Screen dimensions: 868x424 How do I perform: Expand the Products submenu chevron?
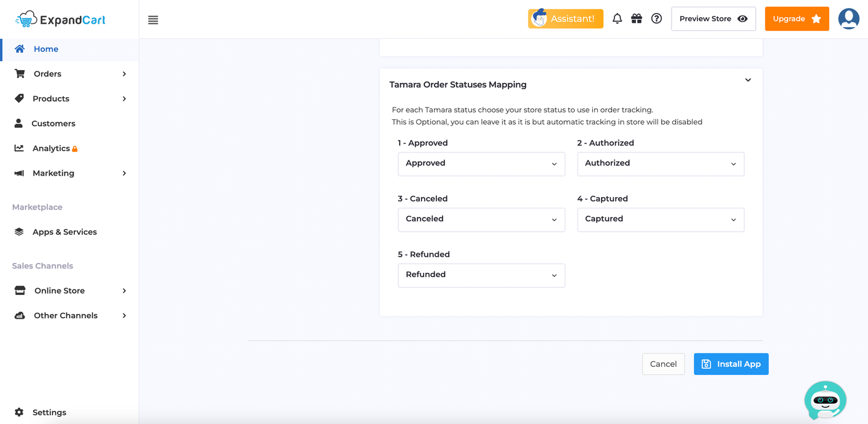(124, 98)
